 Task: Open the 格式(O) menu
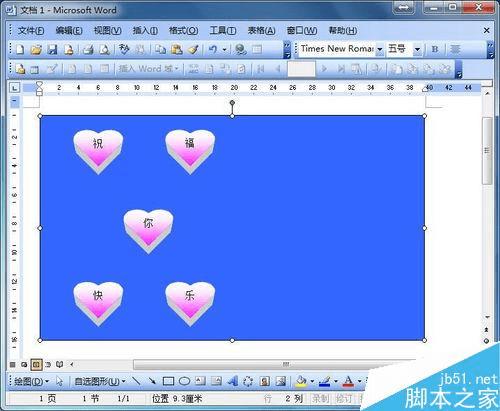pos(183,31)
